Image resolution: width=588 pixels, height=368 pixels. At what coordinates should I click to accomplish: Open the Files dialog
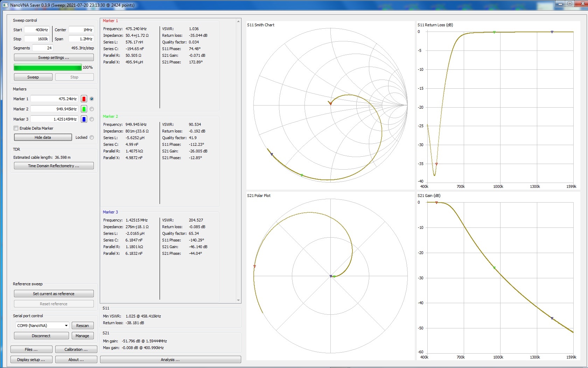click(x=31, y=349)
